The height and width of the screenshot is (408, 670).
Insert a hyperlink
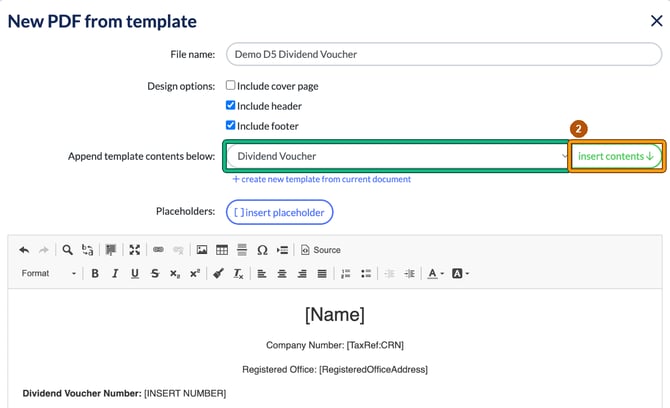pyautogui.click(x=158, y=250)
